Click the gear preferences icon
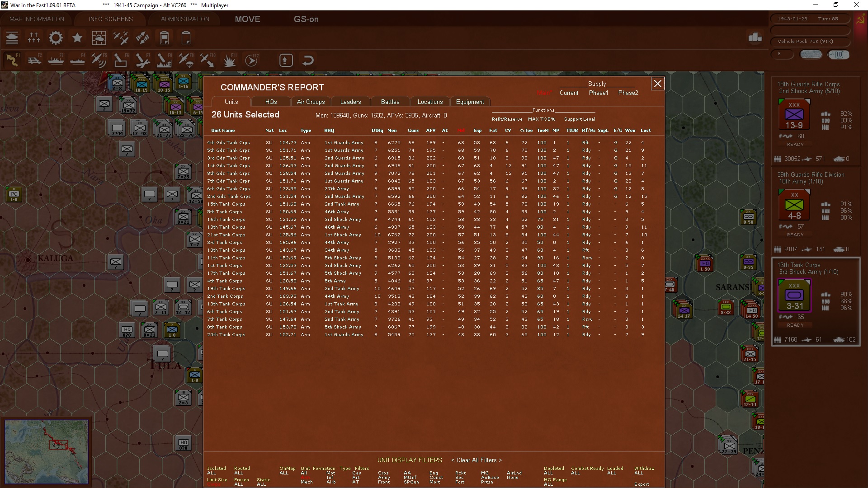The width and height of the screenshot is (868, 488). [56, 38]
